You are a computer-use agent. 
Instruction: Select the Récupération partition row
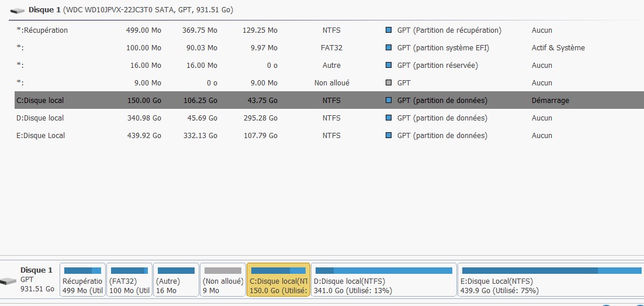(329, 30)
